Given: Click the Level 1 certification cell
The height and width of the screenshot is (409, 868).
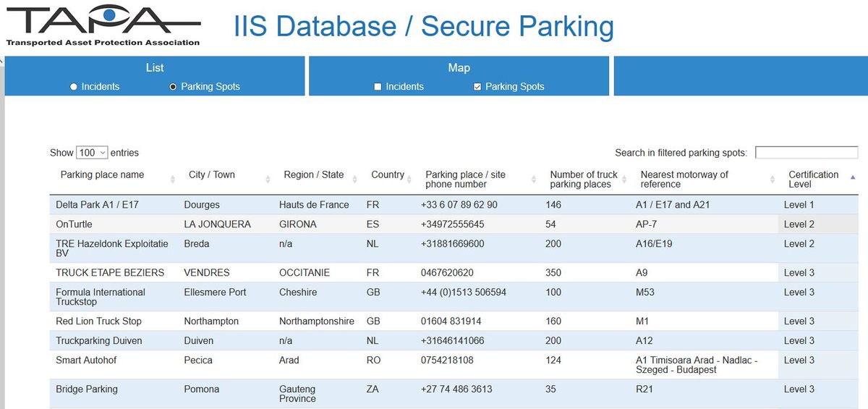Looking at the screenshot, I should tap(799, 205).
